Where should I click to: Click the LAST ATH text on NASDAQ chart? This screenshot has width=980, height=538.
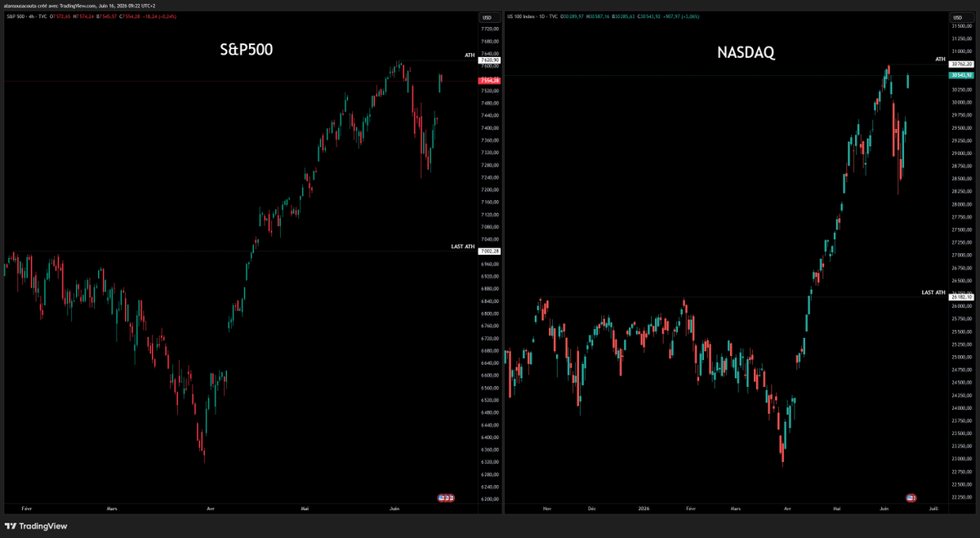[933, 291]
